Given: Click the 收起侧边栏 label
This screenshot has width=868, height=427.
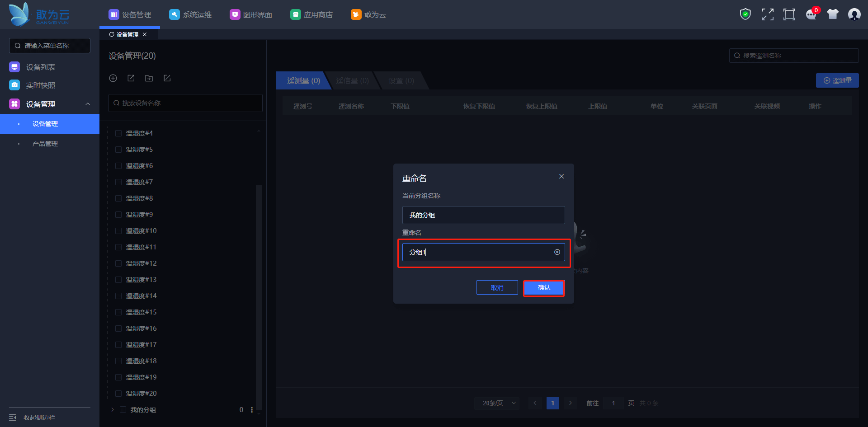Looking at the screenshot, I should click(39, 418).
